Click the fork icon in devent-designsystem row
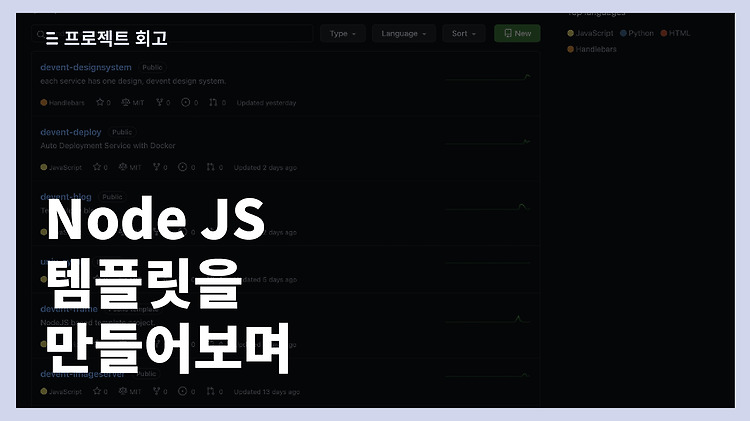The width and height of the screenshot is (750, 421). point(160,102)
